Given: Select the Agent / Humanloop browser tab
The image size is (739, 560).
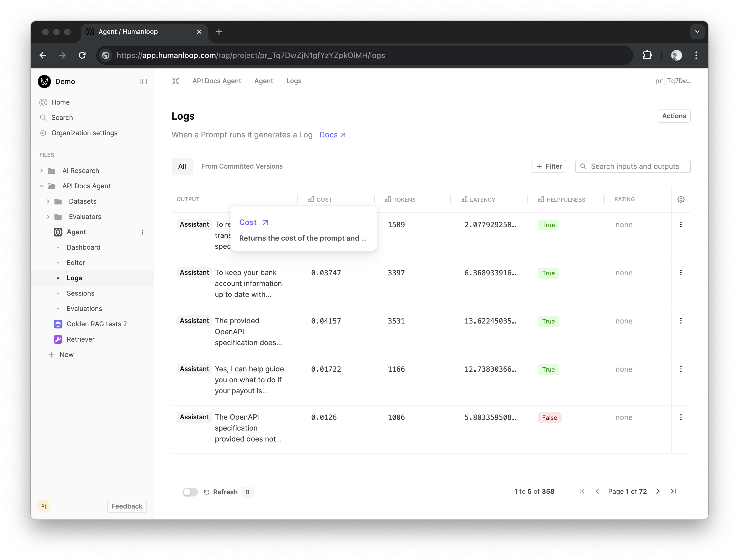Looking at the screenshot, I should click(x=144, y=32).
